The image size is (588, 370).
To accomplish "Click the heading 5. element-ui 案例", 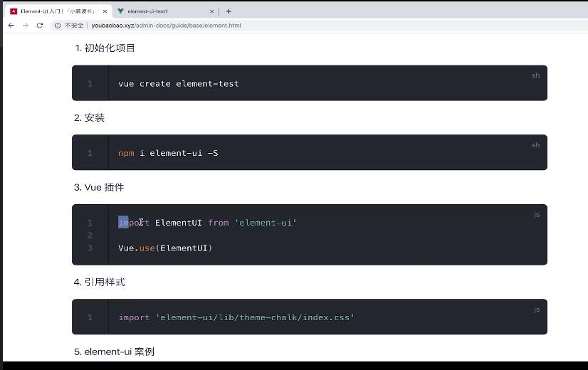I will point(114,351).
